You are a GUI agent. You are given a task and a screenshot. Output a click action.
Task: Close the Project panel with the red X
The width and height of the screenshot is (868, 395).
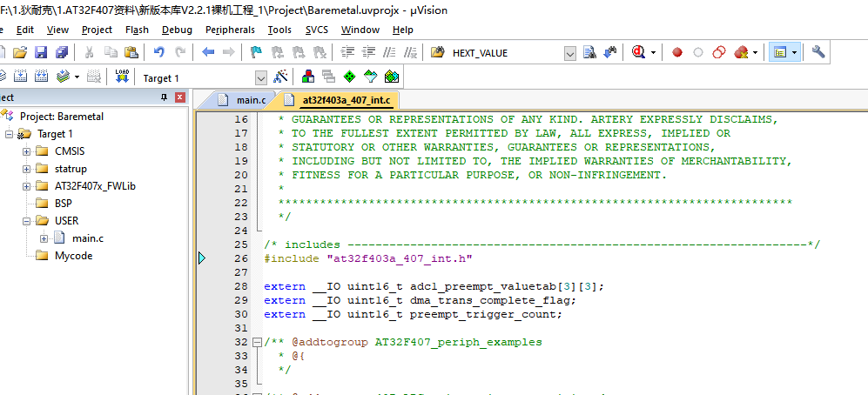(x=180, y=97)
